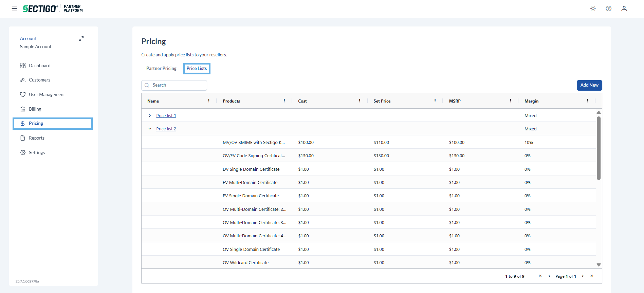
Task: Click the version number 25.7.1.062978a
Action: pos(27,281)
